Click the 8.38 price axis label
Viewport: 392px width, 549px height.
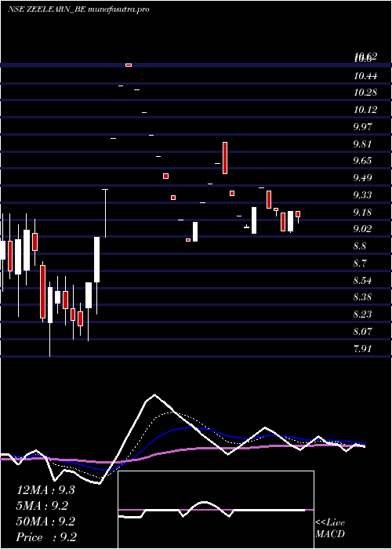coord(362,297)
